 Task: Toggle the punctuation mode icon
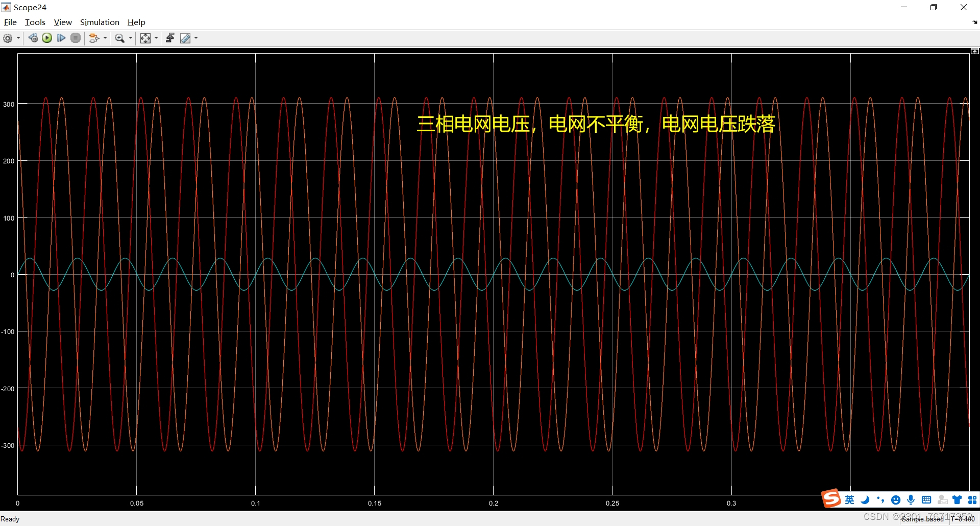[880, 500]
